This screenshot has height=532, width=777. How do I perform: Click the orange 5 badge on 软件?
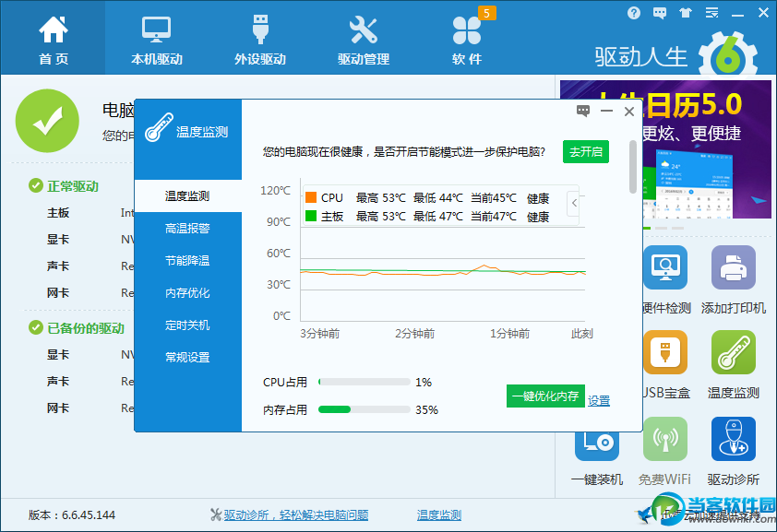(486, 13)
